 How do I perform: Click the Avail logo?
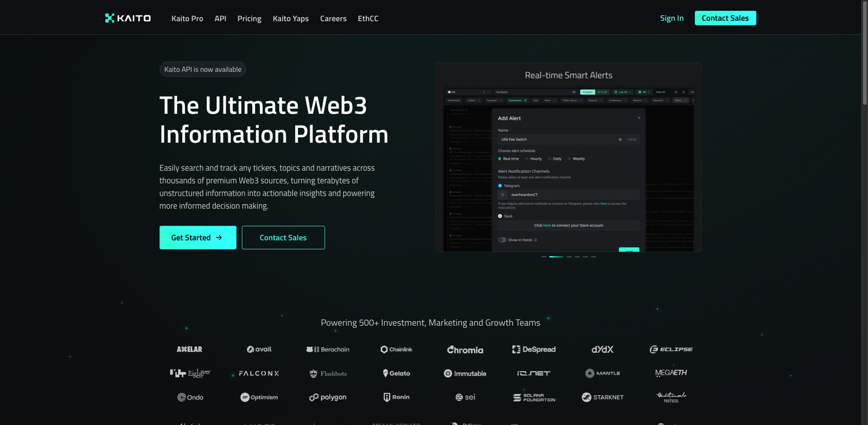coord(259,349)
